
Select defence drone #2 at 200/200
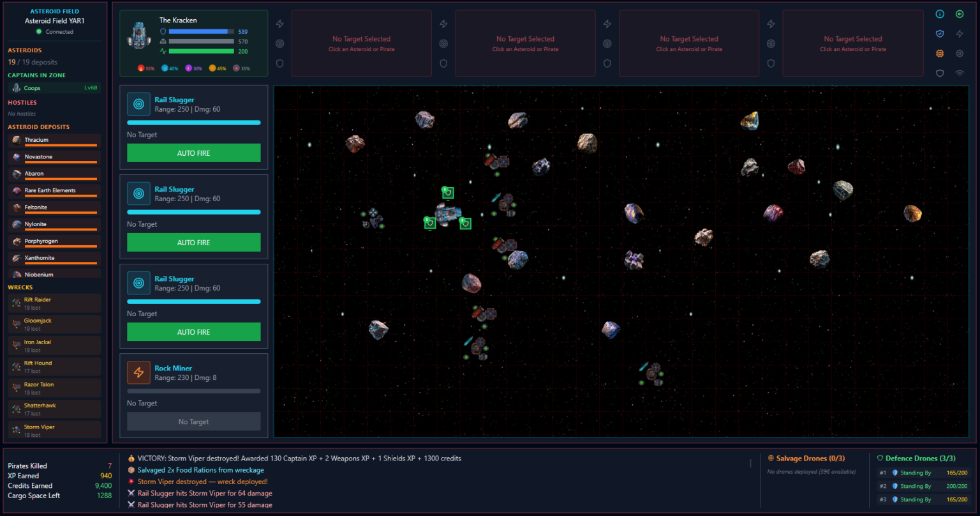click(x=924, y=487)
